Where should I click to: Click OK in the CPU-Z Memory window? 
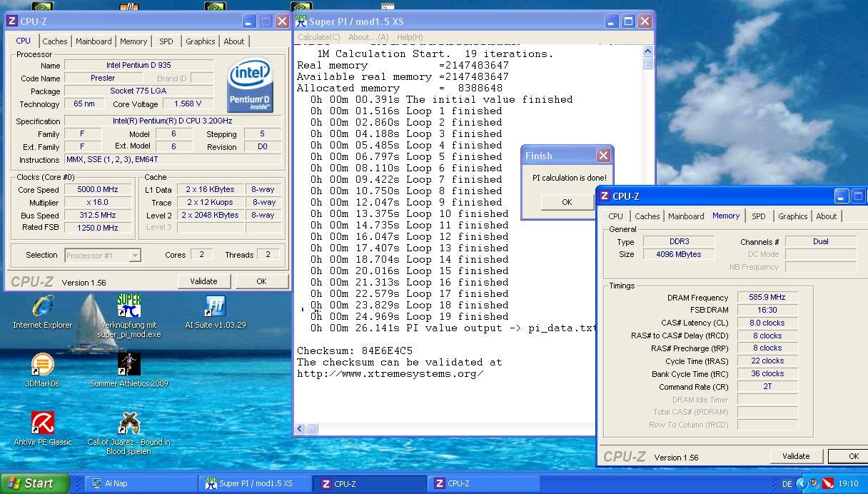tap(848, 456)
